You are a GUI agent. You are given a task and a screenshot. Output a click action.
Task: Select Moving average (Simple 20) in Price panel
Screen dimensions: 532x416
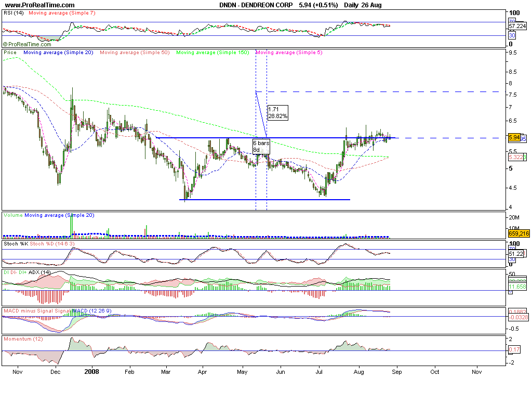click(58, 53)
